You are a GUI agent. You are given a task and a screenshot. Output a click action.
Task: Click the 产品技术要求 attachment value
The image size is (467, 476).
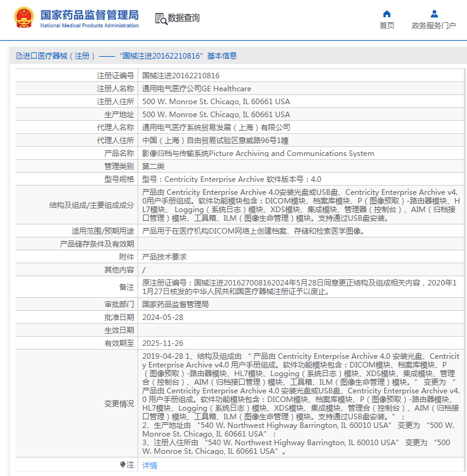click(x=164, y=257)
